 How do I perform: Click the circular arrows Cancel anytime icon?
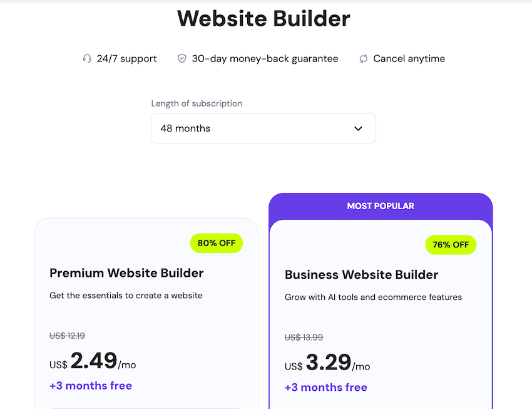pyautogui.click(x=363, y=59)
